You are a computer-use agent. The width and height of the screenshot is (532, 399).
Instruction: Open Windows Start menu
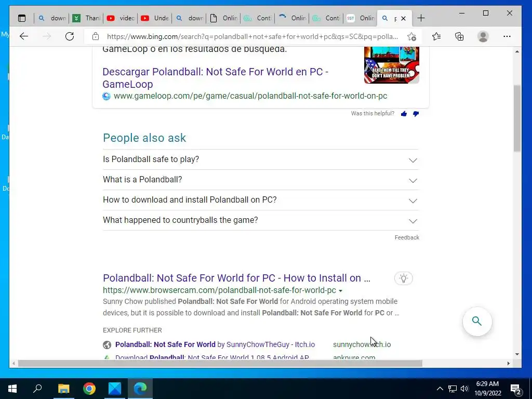12,389
